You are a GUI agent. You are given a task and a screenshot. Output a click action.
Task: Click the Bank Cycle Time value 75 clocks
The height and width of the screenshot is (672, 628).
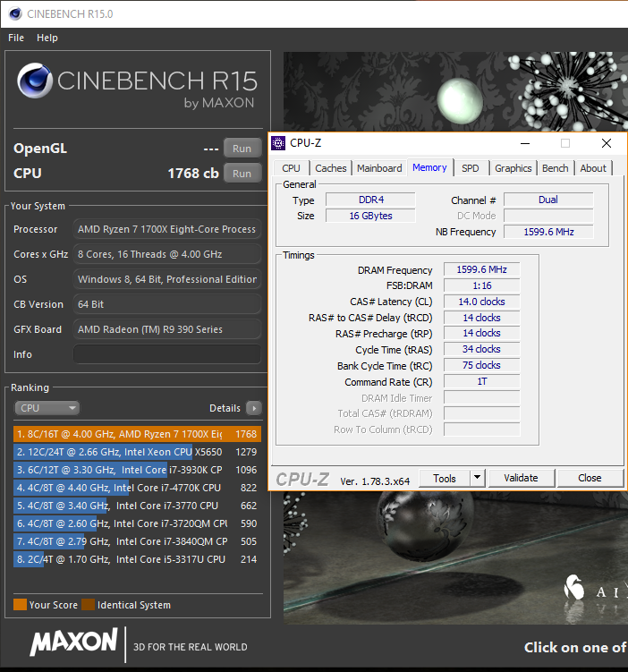tap(482, 366)
